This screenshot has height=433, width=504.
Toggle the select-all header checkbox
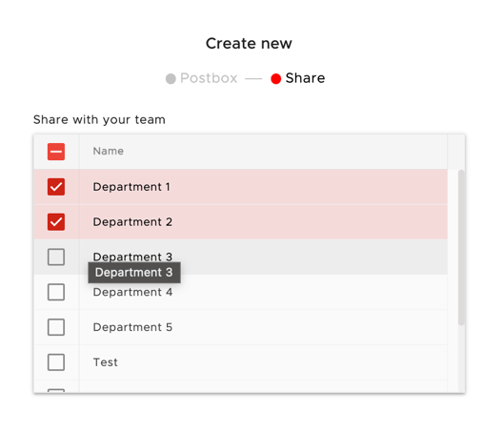pos(56,152)
